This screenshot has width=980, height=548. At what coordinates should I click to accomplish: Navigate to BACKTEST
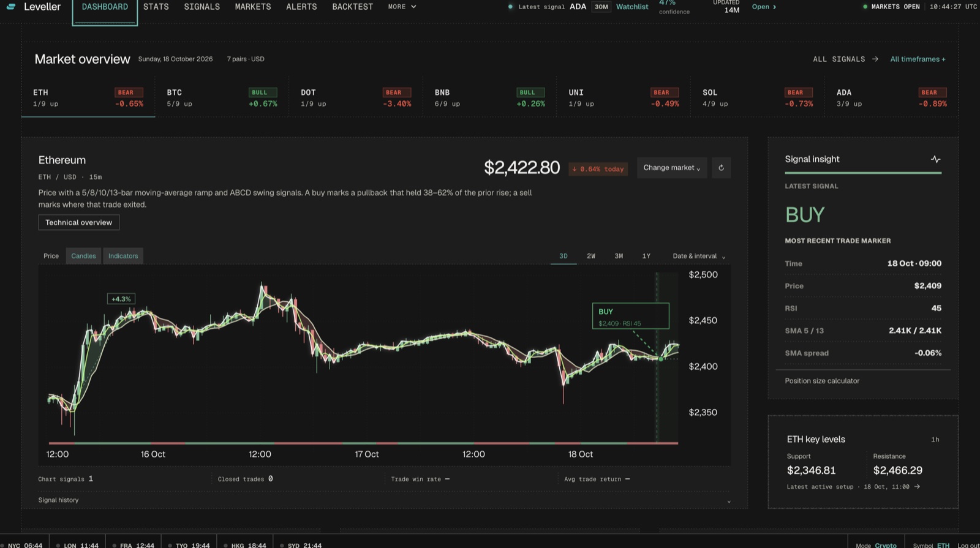point(352,7)
